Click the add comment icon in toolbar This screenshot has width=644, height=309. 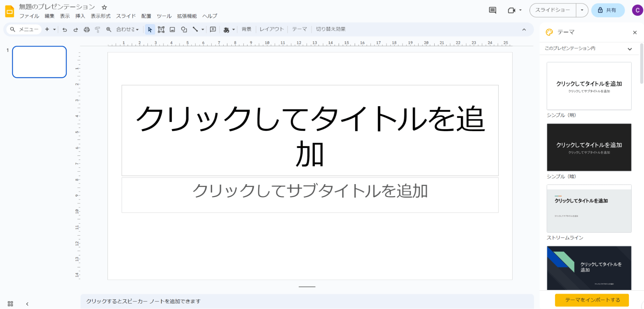[x=213, y=29]
